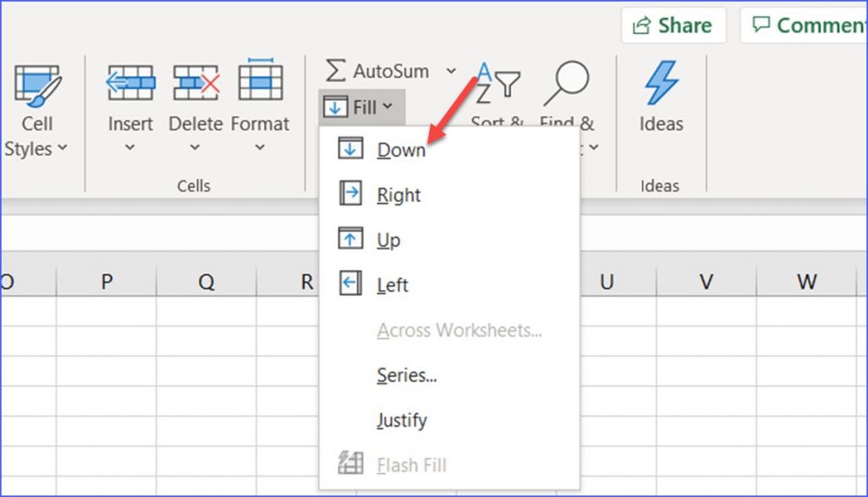Select Down from the Fill menu
The width and height of the screenshot is (868, 497).
[x=400, y=148]
